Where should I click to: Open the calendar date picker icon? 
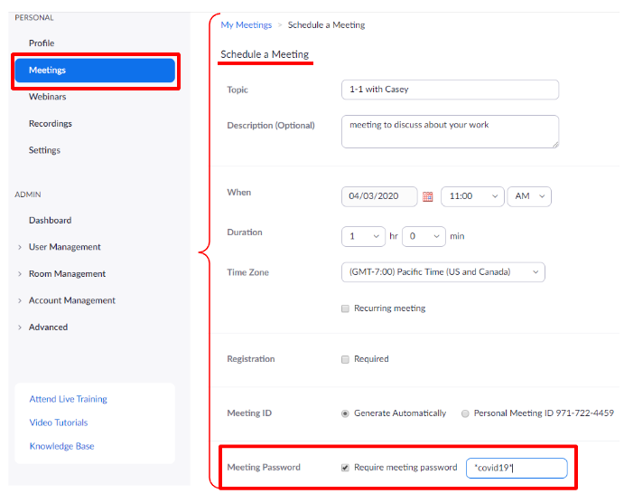pos(428,197)
